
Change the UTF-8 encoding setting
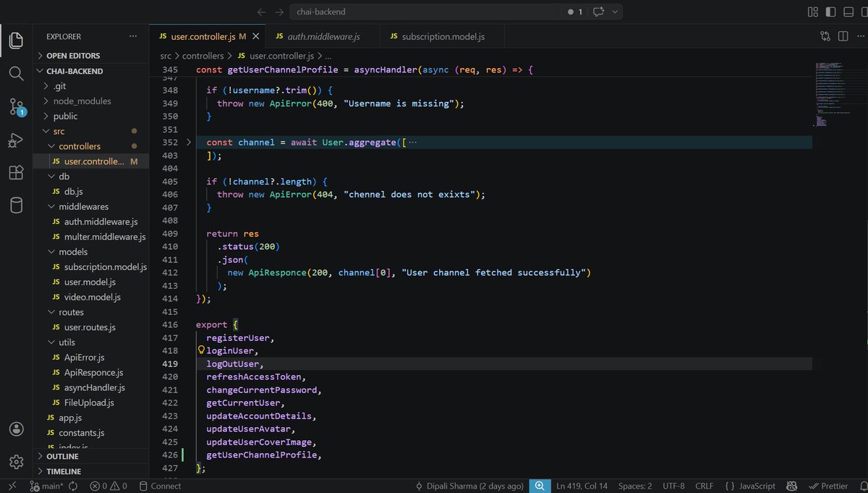pos(673,486)
